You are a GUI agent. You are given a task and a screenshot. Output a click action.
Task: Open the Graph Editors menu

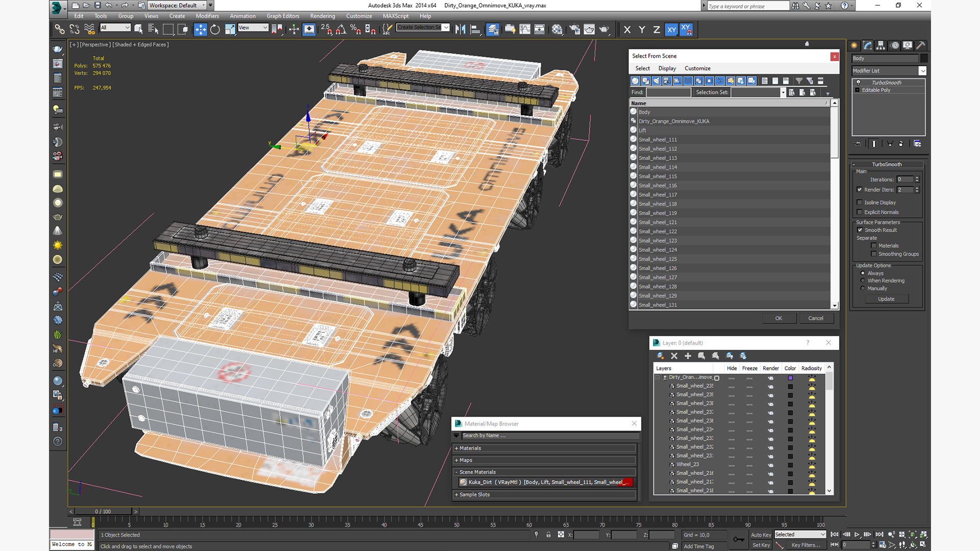point(282,16)
